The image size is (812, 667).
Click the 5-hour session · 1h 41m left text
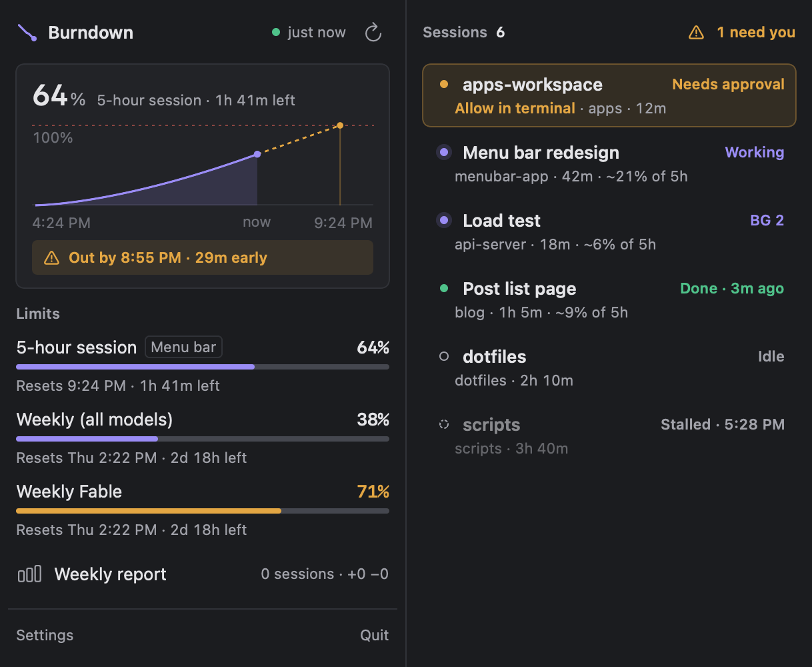196,100
